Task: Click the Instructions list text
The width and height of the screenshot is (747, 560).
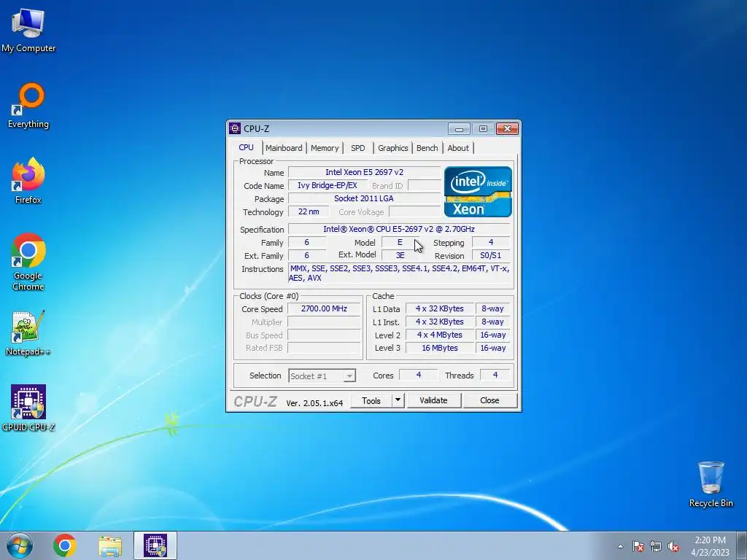Action: (x=399, y=273)
